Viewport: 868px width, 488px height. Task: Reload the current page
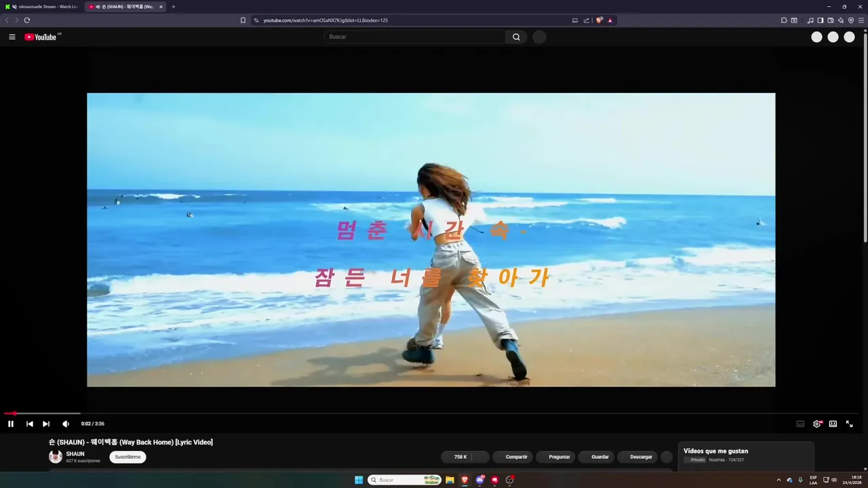[27, 20]
